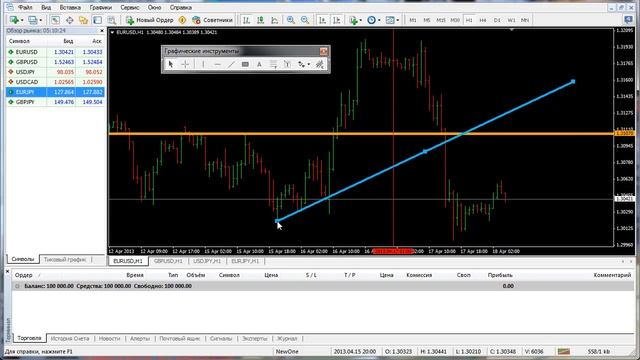640x360 pixels.
Task: Open the Графики menu
Action: (x=100, y=7)
